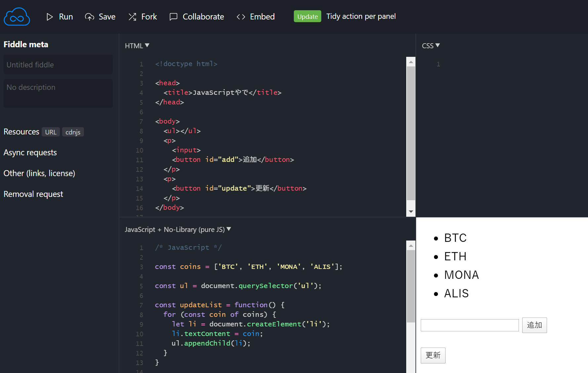The width and height of the screenshot is (588, 373).
Task: Open Embed option
Action: click(x=256, y=17)
